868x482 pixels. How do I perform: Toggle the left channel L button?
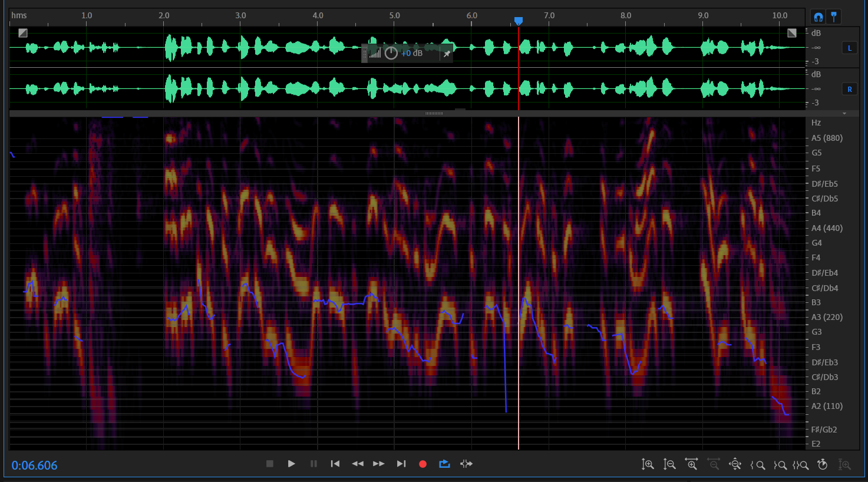(849, 48)
